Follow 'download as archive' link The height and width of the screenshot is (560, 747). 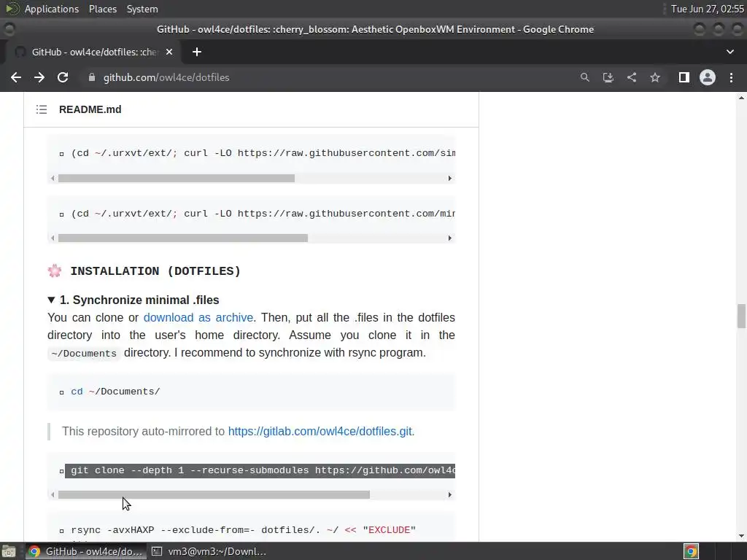(x=198, y=318)
